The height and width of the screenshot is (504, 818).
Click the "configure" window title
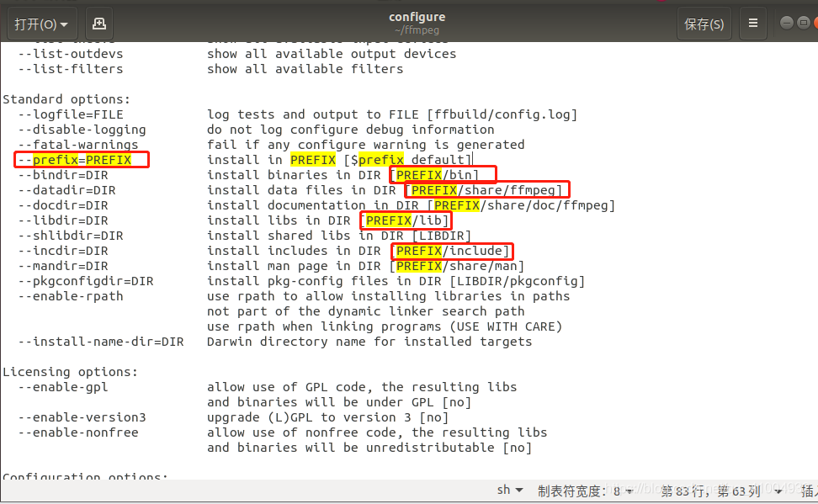coord(417,17)
